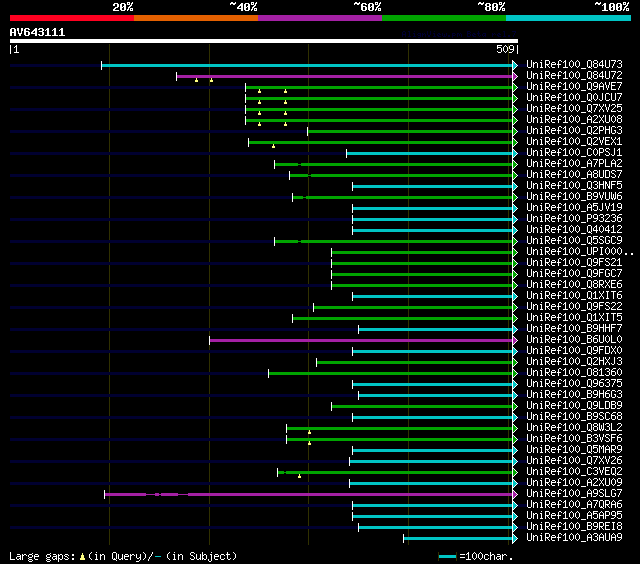The height and width of the screenshot is (564, 640).
Task: Click the UniRef100_Q9FS21 label
Action: 574,263
